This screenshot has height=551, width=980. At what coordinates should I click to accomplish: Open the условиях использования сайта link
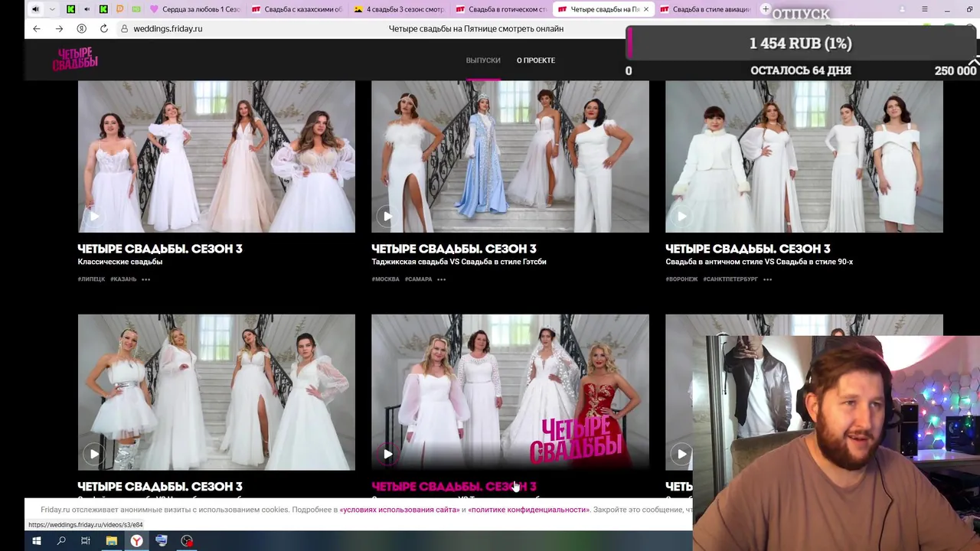point(399,510)
